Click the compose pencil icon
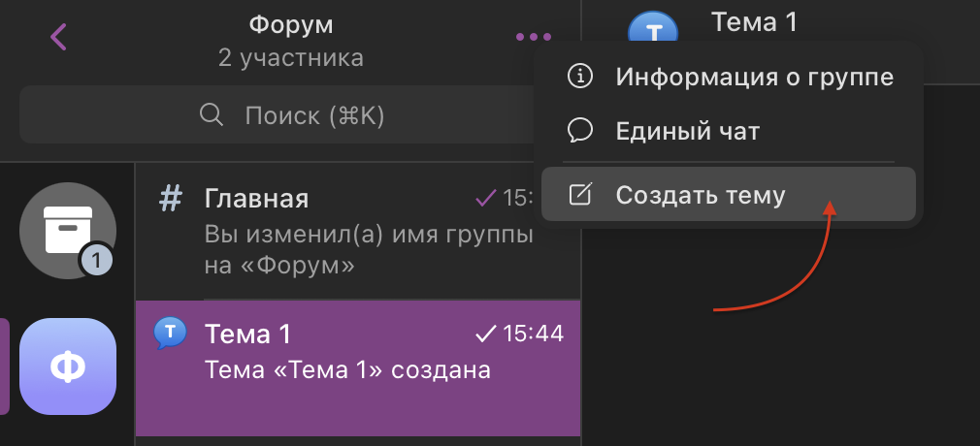This screenshot has height=446, width=980. click(x=580, y=195)
